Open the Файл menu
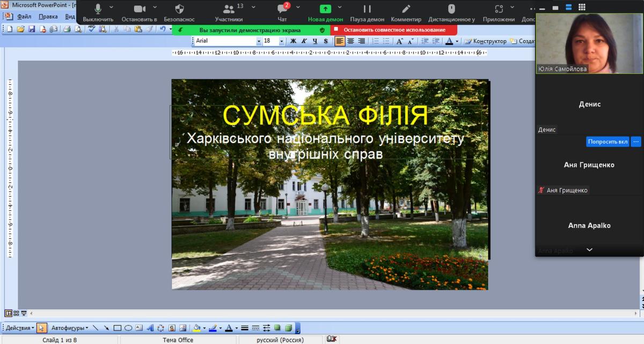 click(x=24, y=17)
